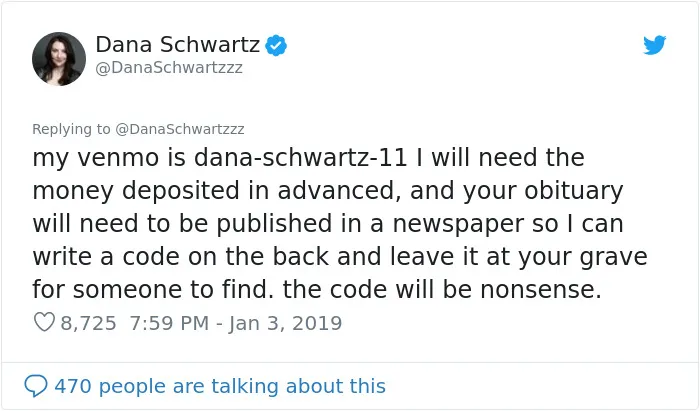Click the 8,725 likes count
This screenshot has height=411, width=700.
click(x=88, y=323)
